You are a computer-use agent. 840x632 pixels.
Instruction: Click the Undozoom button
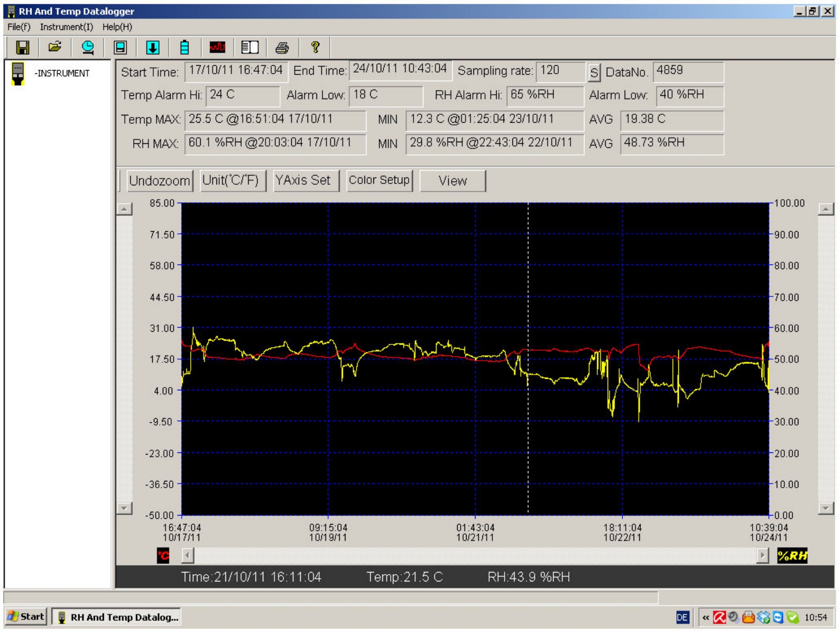tap(160, 181)
